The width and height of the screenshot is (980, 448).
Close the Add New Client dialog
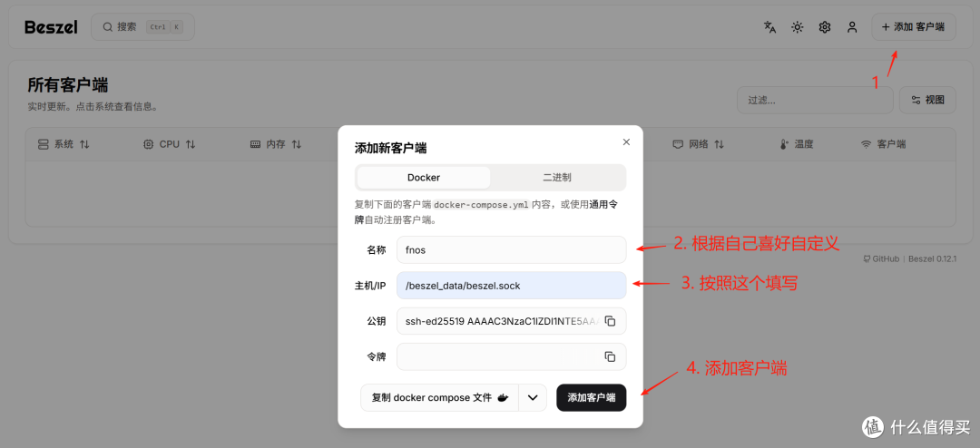tap(626, 141)
